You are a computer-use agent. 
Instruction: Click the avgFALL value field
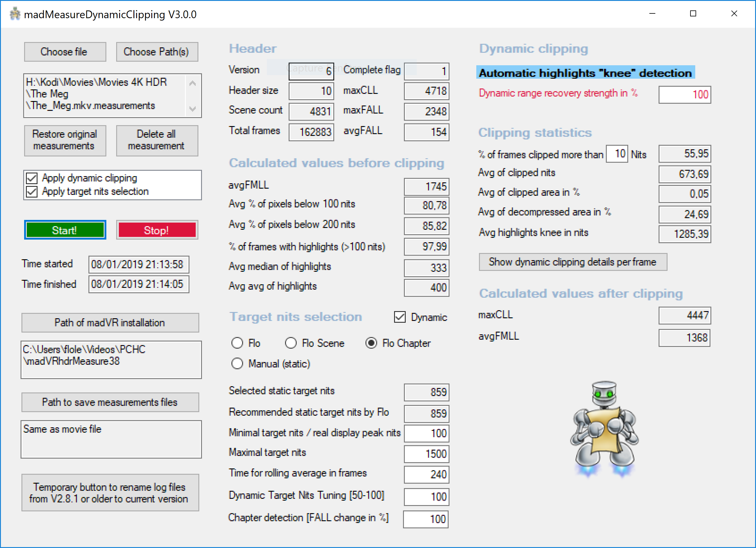tap(426, 132)
